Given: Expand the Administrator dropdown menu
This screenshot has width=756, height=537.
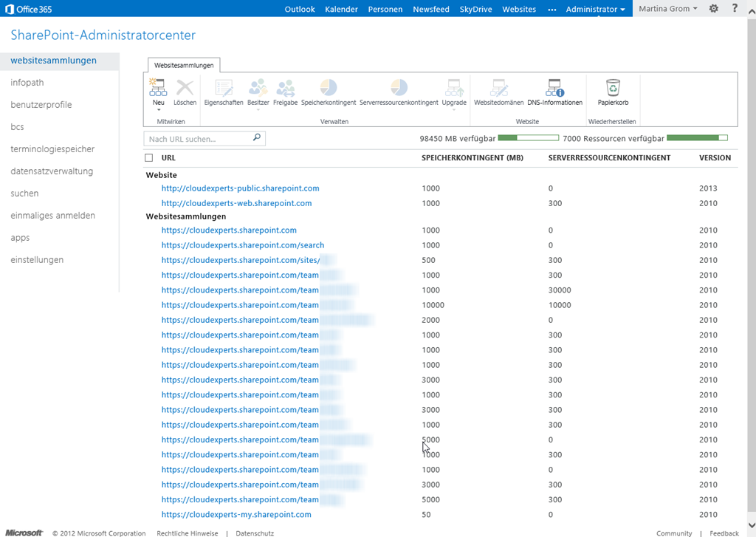Looking at the screenshot, I should (595, 9).
